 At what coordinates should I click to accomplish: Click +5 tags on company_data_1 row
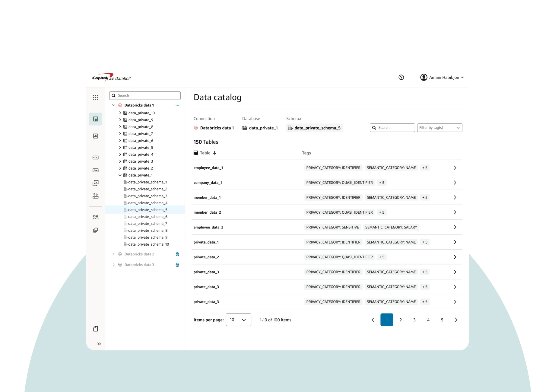pos(382,183)
